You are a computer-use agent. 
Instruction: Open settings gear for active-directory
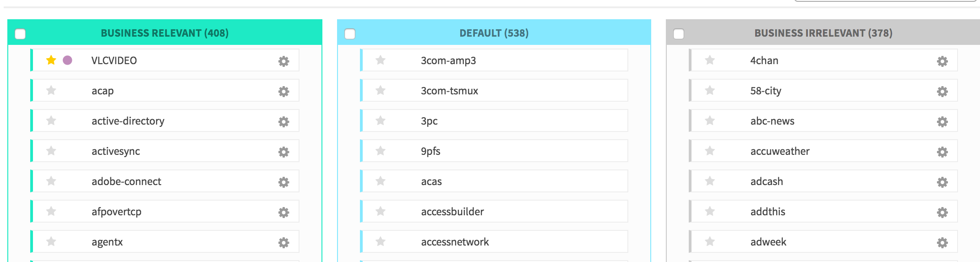point(284,121)
